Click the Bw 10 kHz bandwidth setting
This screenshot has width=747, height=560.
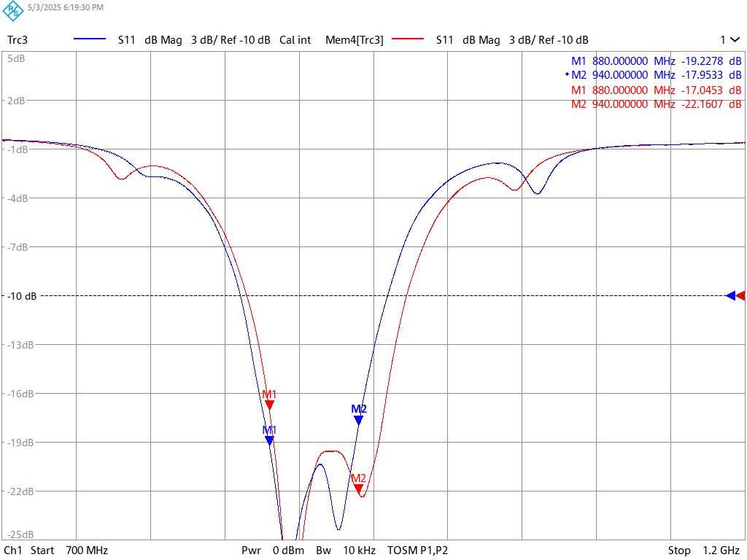(346, 551)
